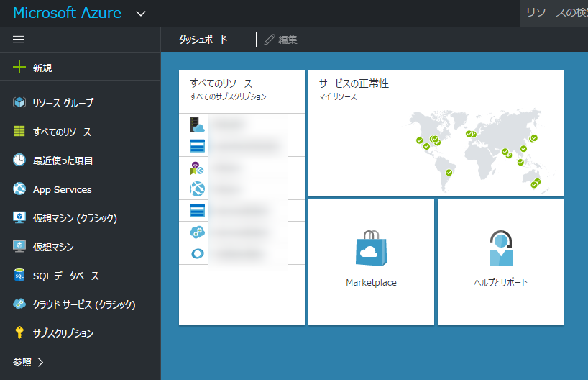Viewport: 588px width, 380px height.
Task: Open the ヘルプとサポート tile
Action: [x=500, y=262]
